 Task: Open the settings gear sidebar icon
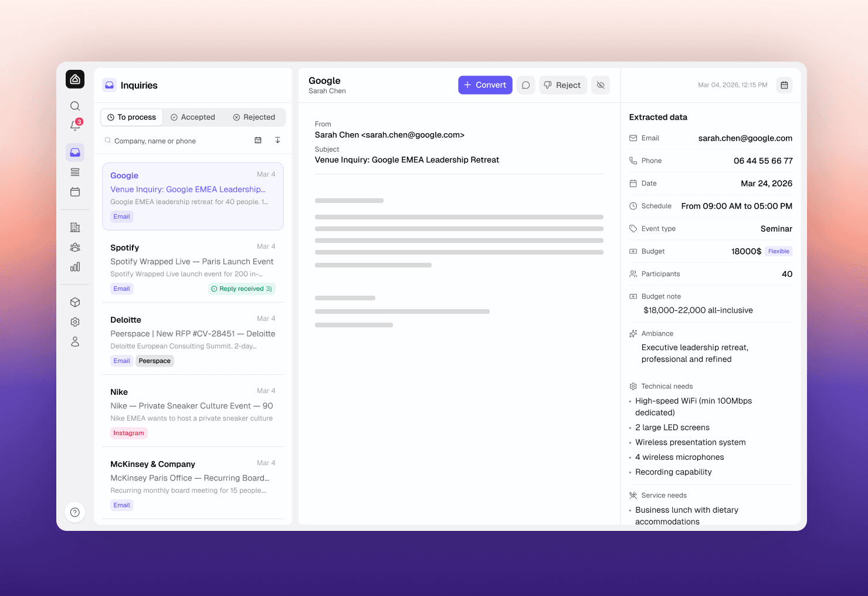pos(75,322)
